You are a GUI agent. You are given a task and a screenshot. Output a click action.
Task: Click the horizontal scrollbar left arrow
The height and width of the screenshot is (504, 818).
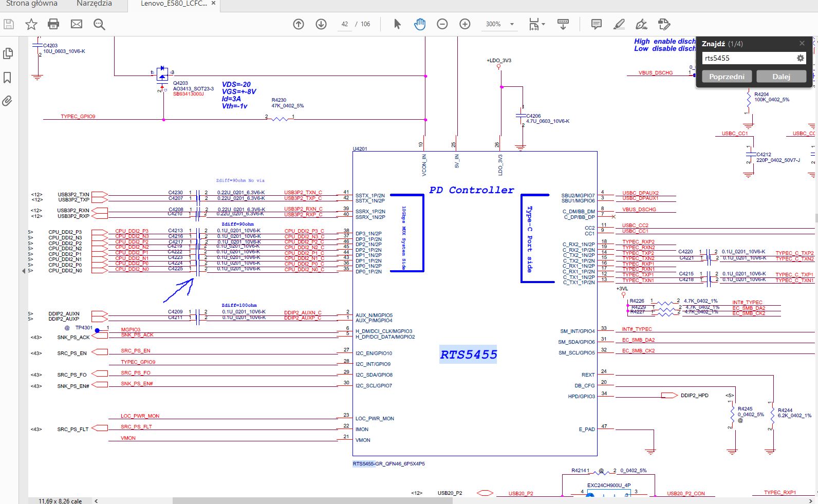[x=96, y=501]
